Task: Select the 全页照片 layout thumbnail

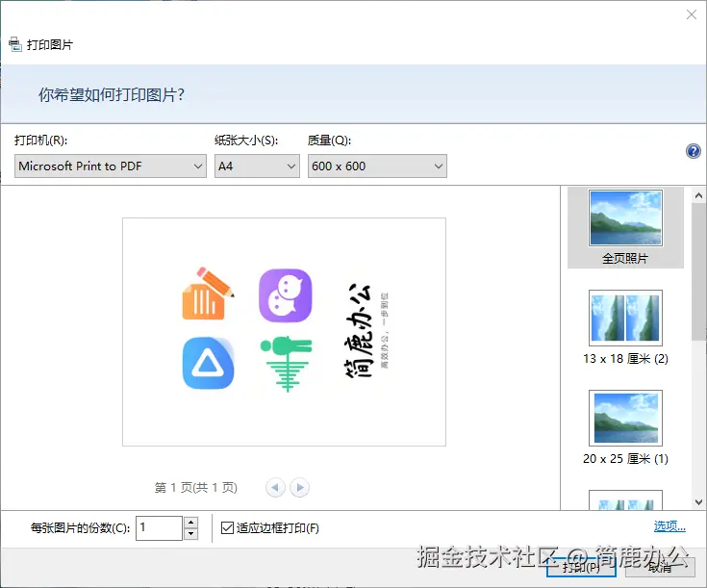Action: [x=625, y=227]
